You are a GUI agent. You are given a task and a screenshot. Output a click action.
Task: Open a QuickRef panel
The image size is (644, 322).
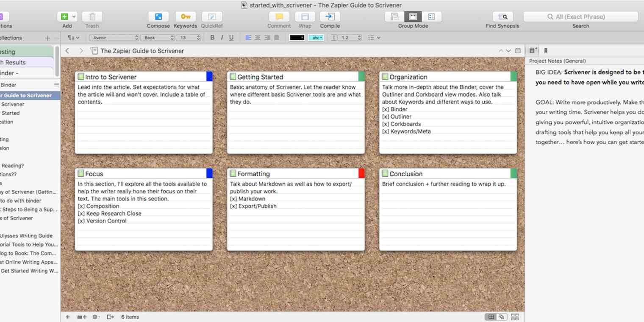(x=212, y=17)
